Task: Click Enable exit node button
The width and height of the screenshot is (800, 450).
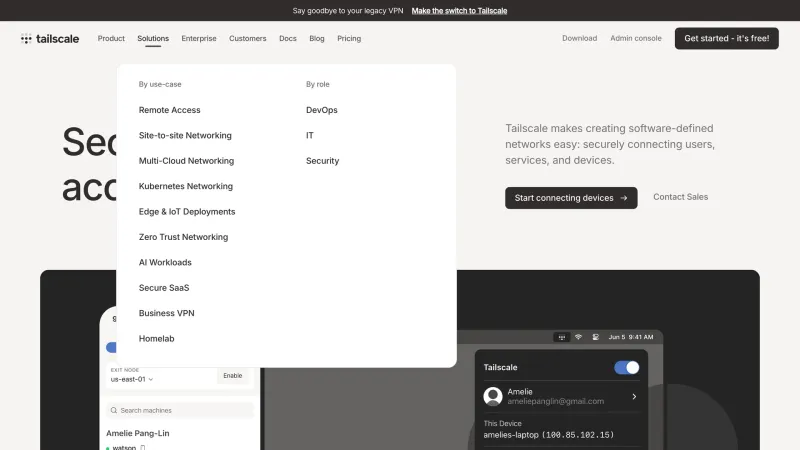Action: 233,376
